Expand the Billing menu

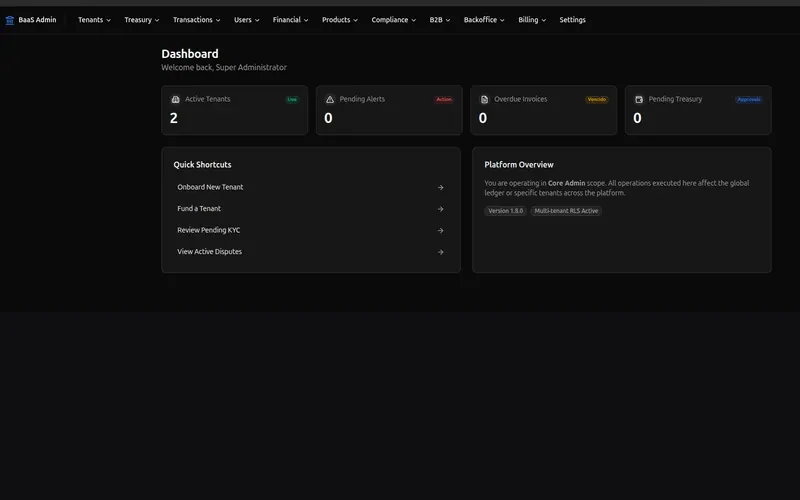tap(532, 20)
